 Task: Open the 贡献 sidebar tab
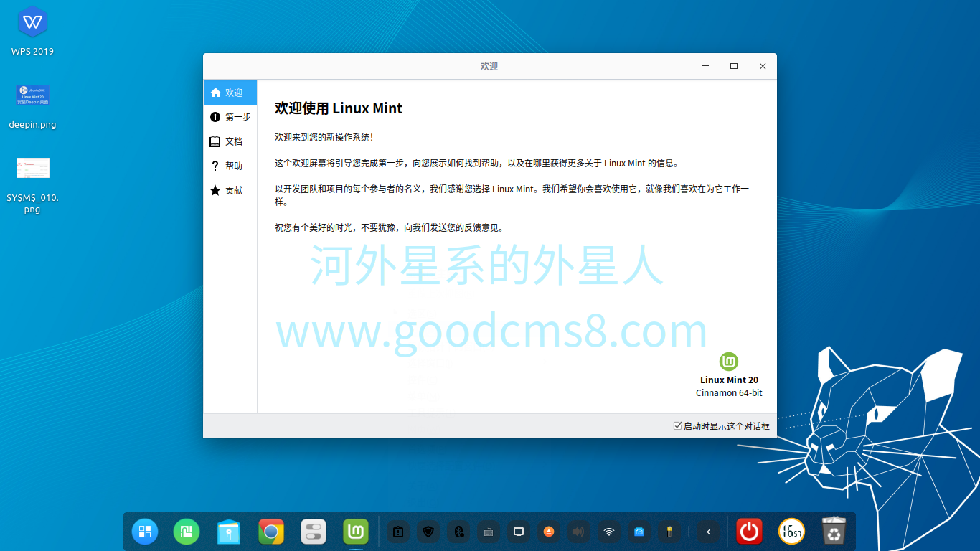click(x=230, y=190)
